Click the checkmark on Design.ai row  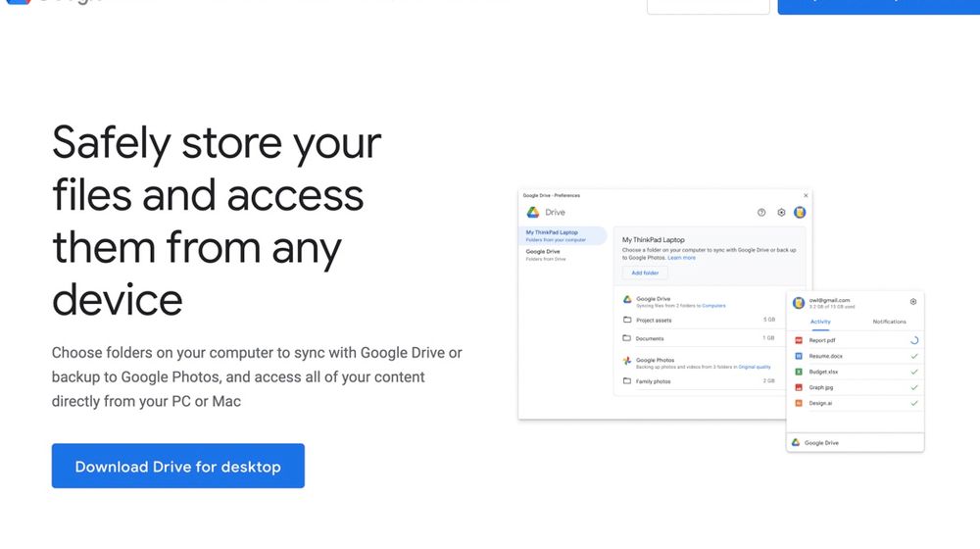tap(914, 403)
